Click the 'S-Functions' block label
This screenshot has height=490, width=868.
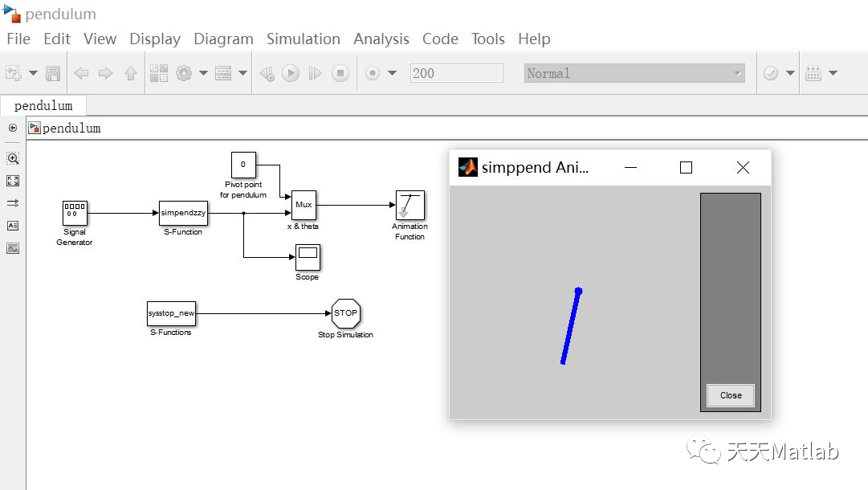(170, 333)
